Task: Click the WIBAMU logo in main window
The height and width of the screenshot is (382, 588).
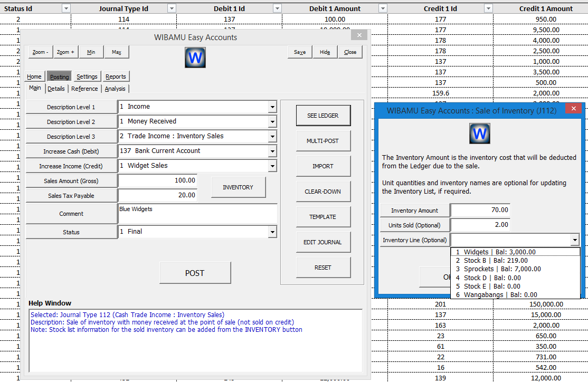Action: click(x=195, y=58)
